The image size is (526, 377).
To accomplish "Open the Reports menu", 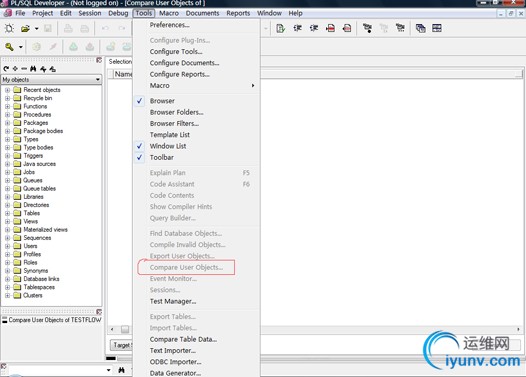I will (x=238, y=13).
